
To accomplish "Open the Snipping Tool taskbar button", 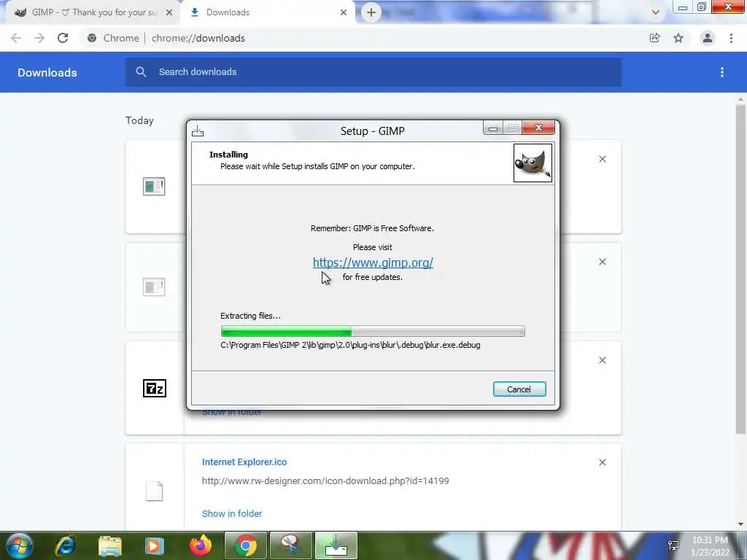I will 290,545.
